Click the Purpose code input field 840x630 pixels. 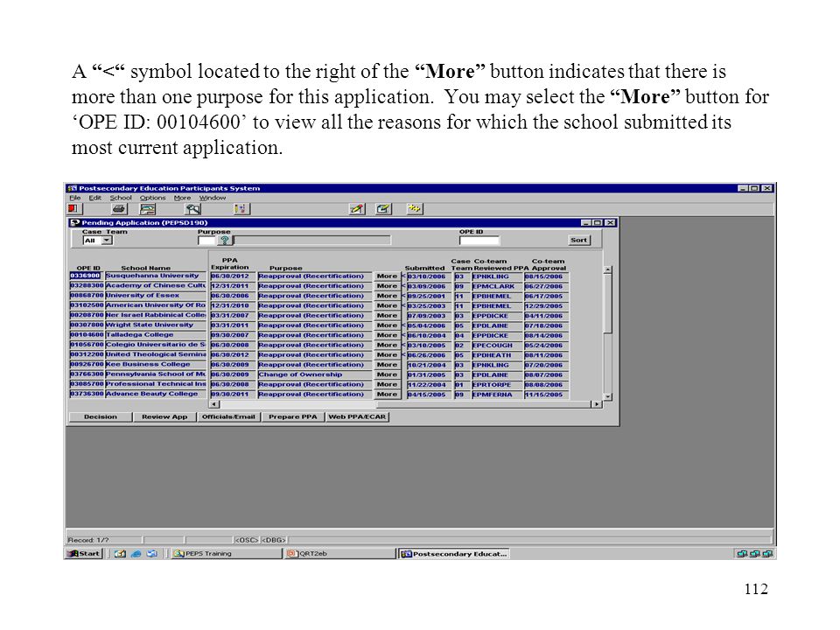pyautogui.click(x=206, y=241)
